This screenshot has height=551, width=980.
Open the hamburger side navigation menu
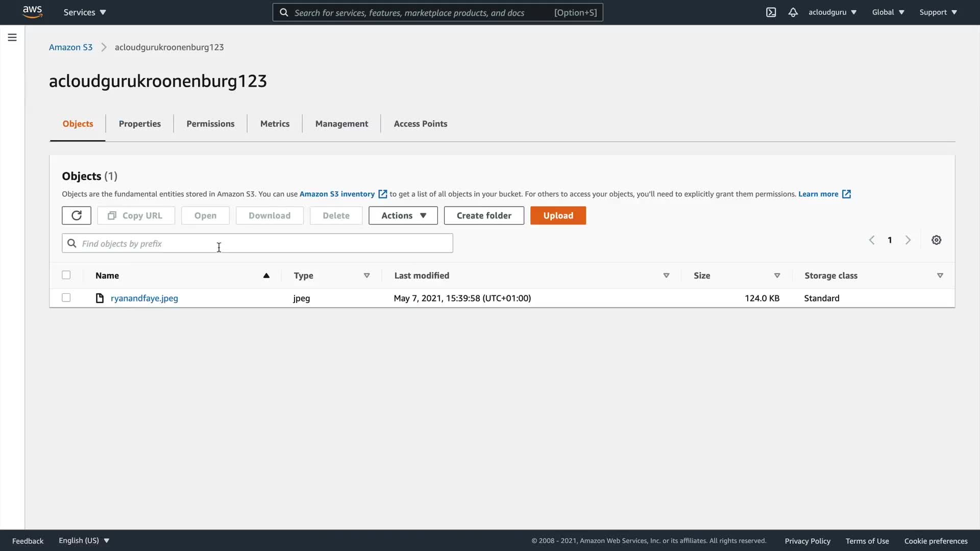pyautogui.click(x=12, y=37)
